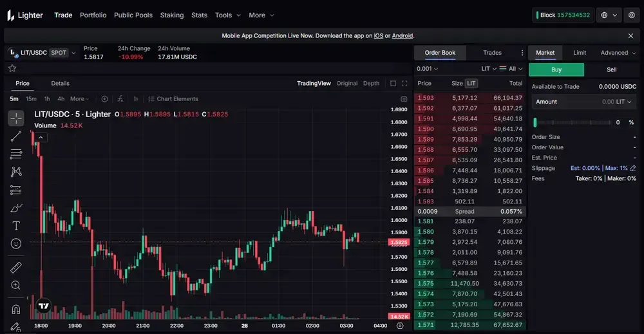Activate the zoom in tool
644x334 pixels.
16,285
